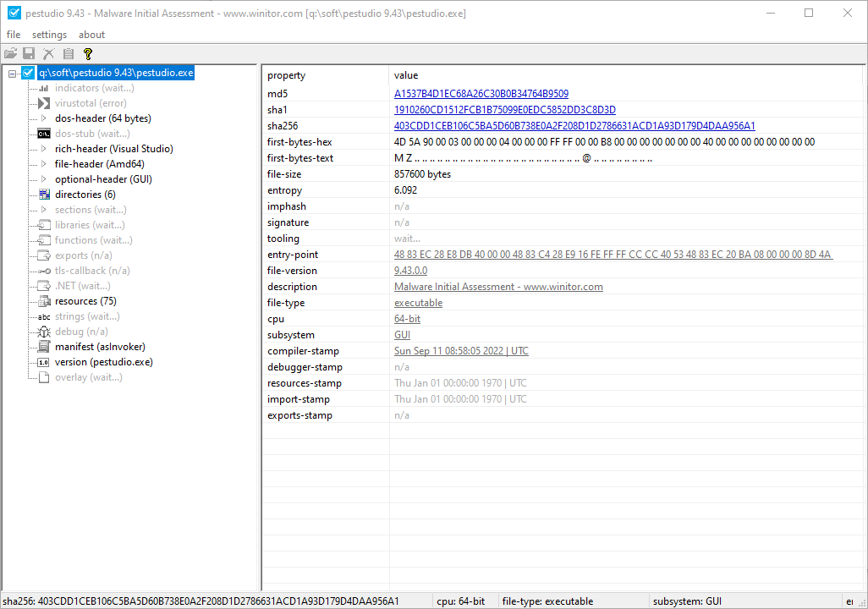The image size is (868, 609).
Task: Click the md5 hash link
Action: 481,94
